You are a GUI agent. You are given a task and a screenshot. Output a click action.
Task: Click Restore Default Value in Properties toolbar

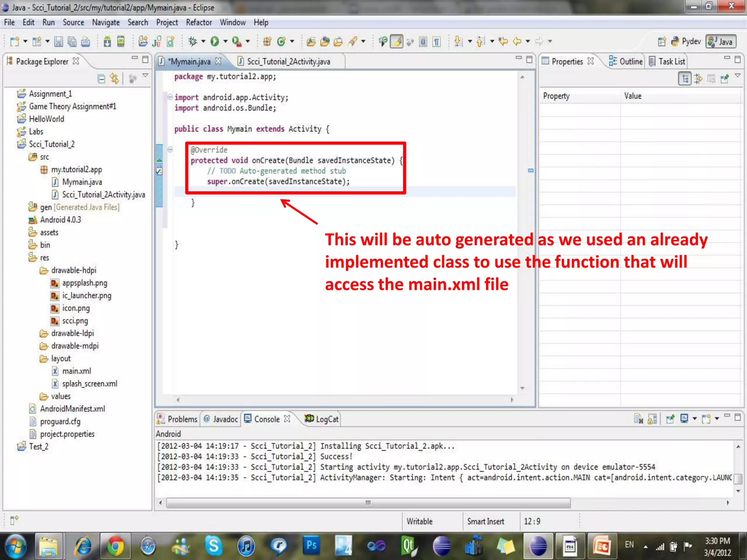tap(711, 78)
